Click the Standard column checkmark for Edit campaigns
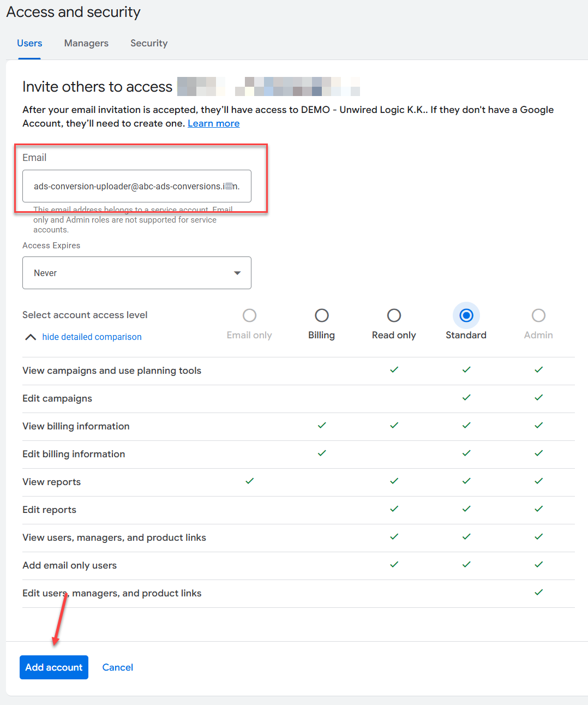Screen dimensions: 588x705 [466, 398]
